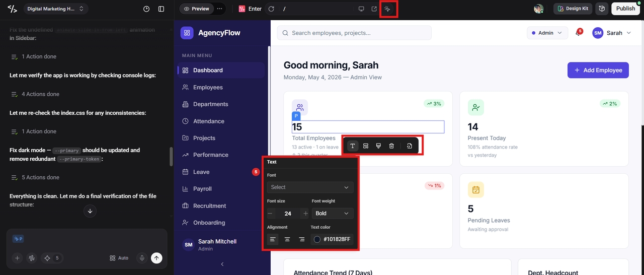Open Leave in the main menu

221,172
